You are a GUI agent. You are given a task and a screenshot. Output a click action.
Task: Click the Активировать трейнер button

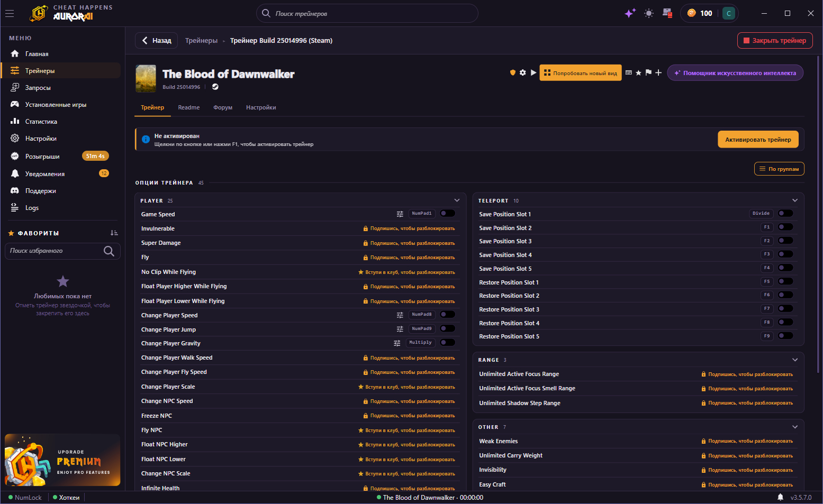(x=758, y=140)
